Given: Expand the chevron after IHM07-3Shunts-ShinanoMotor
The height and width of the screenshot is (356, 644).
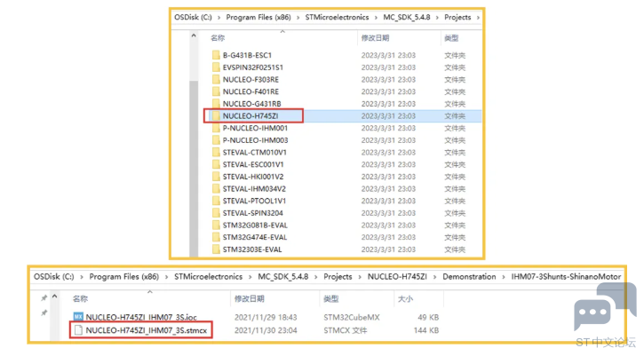Looking at the screenshot, I should (x=627, y=277).
